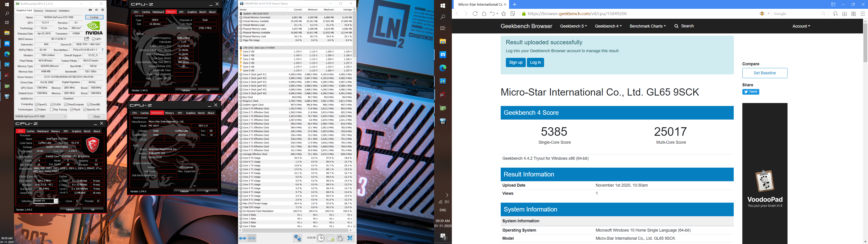Click Set Baseline button
868x244 pixels.
click(765, 73)
